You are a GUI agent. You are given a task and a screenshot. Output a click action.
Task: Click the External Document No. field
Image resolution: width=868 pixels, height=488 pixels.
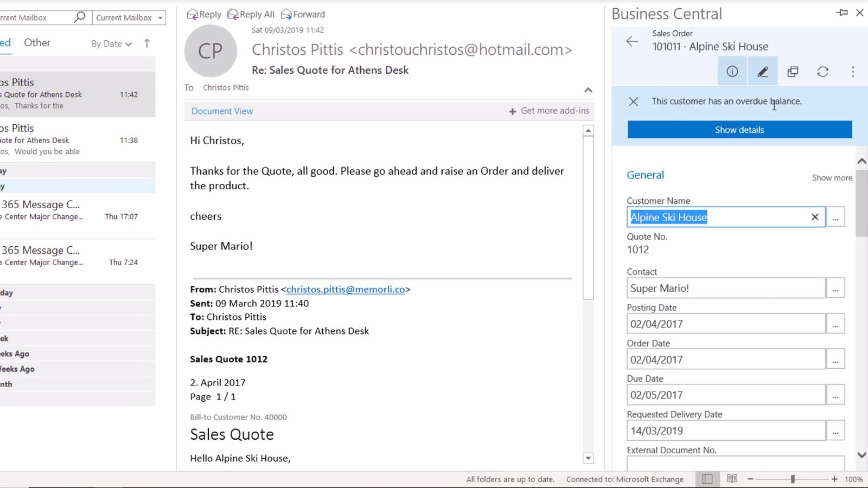(x=736, y=464)
